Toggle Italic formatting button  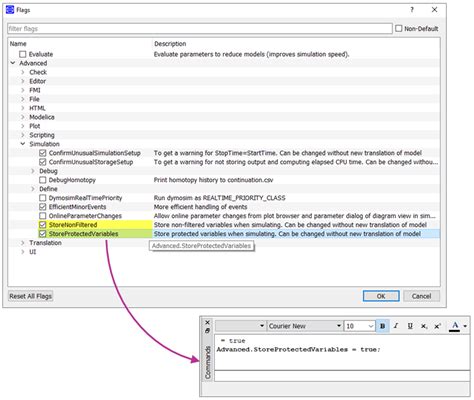(396, 326)
